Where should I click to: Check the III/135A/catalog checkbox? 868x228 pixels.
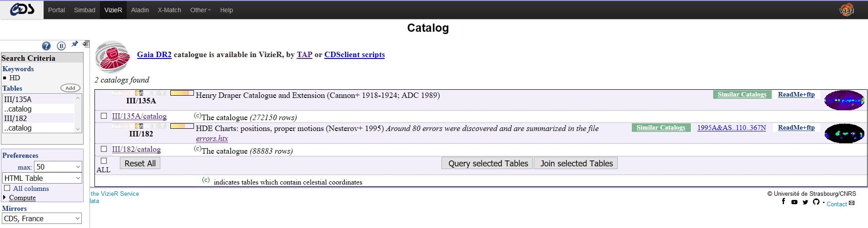[x=104, y=116]
